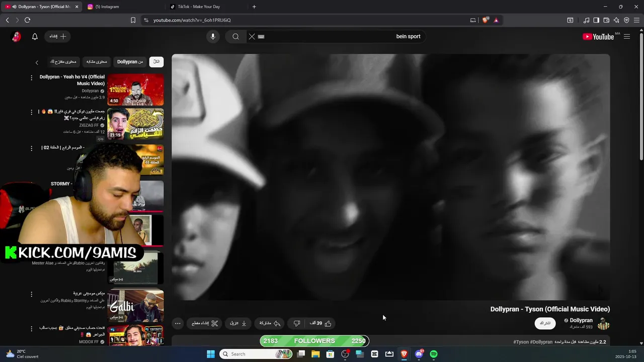
Task: Go to the YouTube home logo
Action: [x=598, y=37]
